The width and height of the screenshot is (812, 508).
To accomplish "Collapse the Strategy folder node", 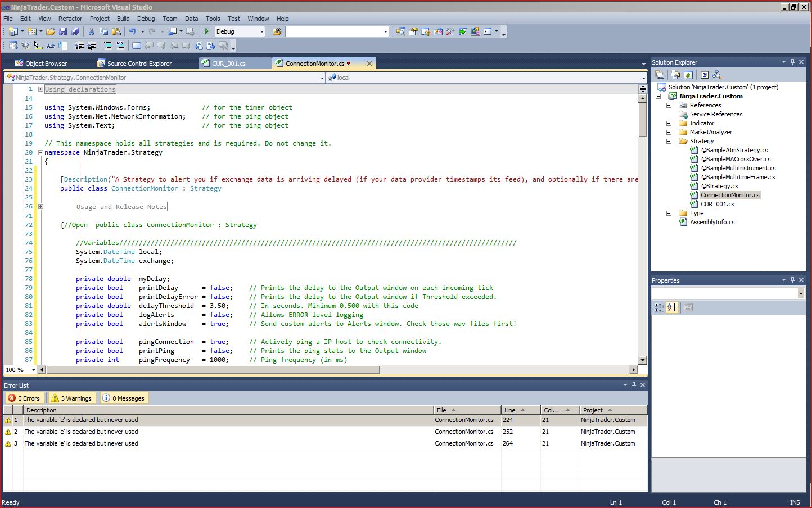I will 669,141.
